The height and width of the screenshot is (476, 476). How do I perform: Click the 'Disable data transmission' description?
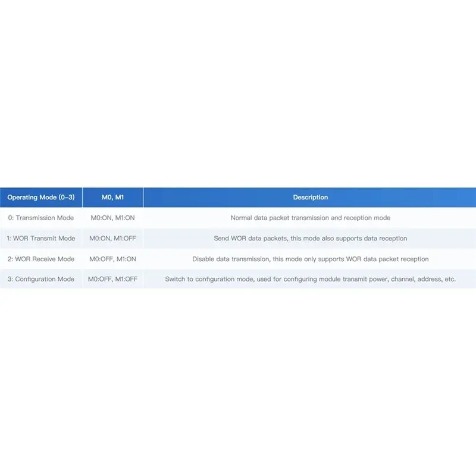click(310, 259)
